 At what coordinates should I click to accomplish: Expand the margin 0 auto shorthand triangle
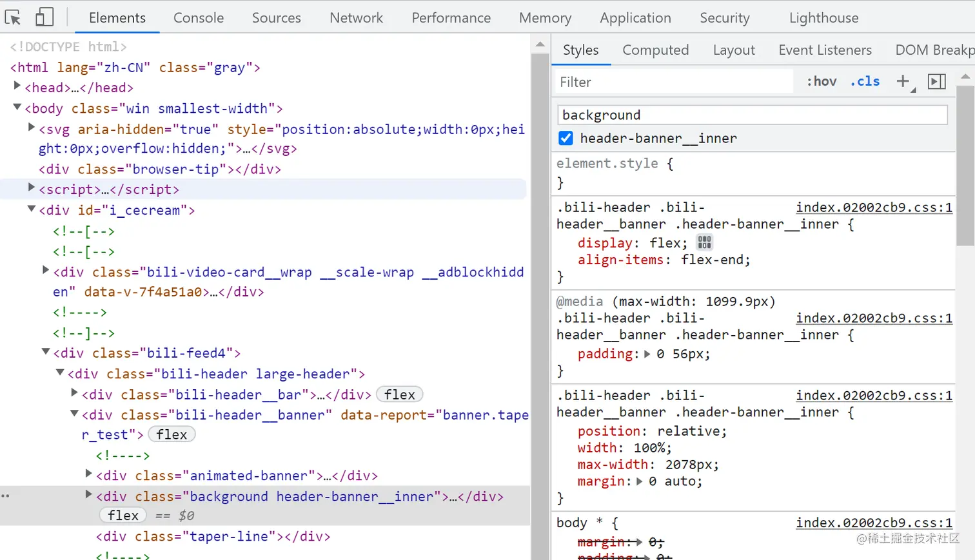[x=639, y=481]
